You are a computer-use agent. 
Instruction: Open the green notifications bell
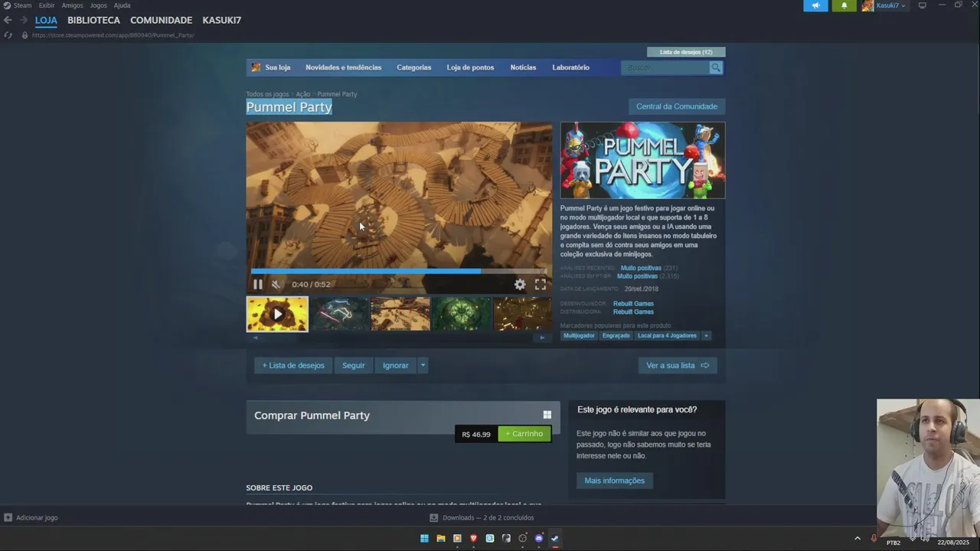pyautogui.click(x=844, y=5)
